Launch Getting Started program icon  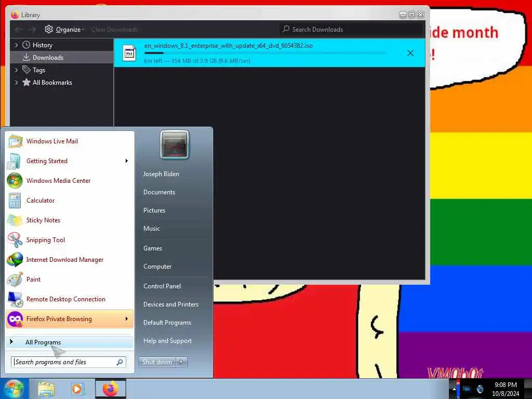(14, 161)
